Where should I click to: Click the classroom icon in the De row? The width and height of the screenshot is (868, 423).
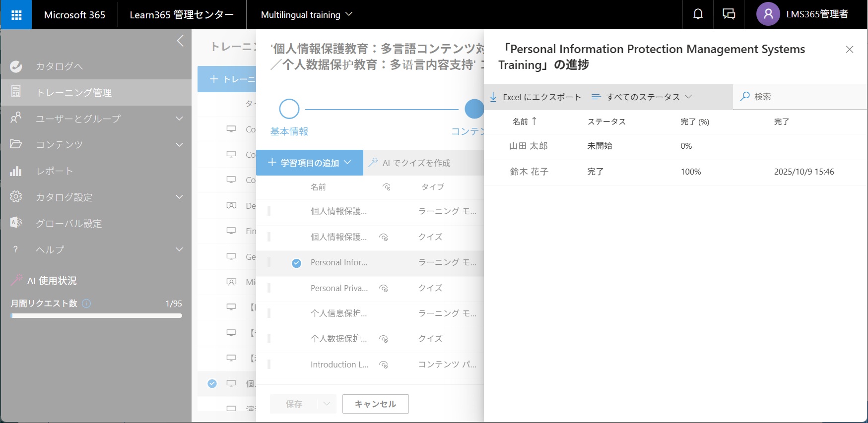[x=231, y=205]
